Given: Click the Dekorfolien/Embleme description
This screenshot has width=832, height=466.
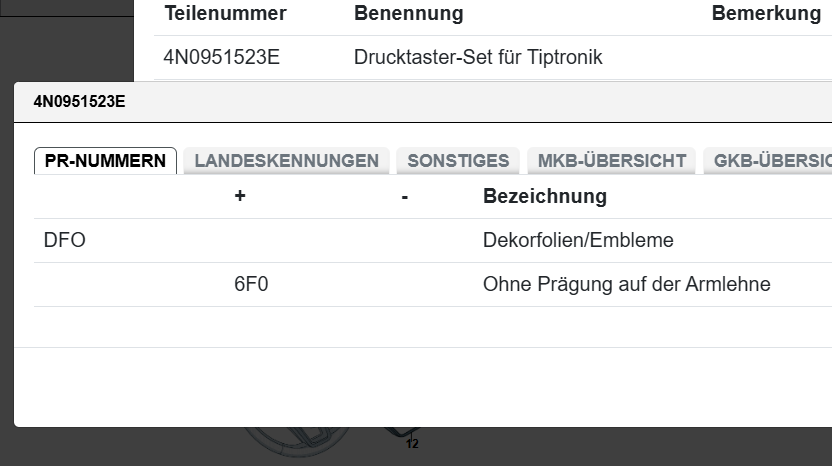Looking at the screenshot, I should click(x=578, y=240).
